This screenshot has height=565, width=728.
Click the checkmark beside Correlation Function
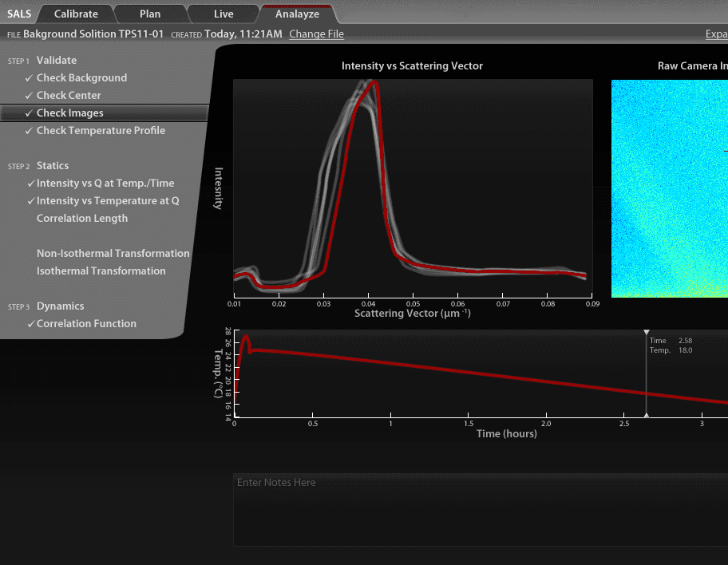tap(31, 324)
